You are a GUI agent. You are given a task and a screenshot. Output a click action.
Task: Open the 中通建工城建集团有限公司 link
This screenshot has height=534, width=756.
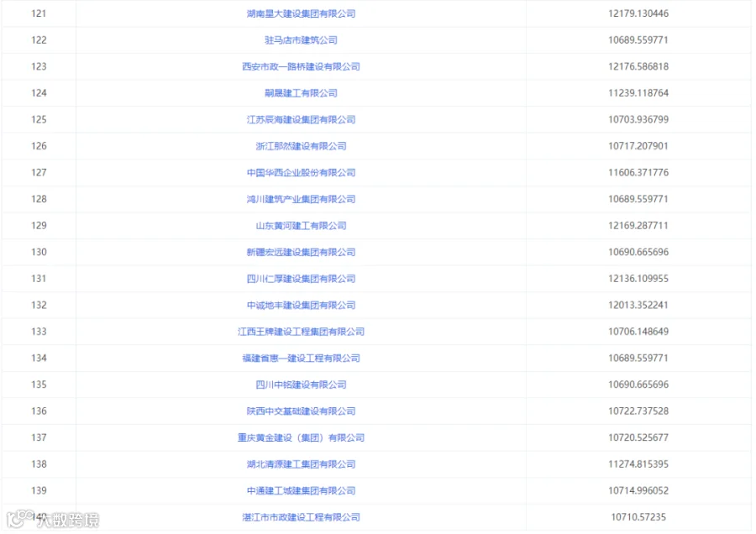pyautogui.click(x=301, y=490)
